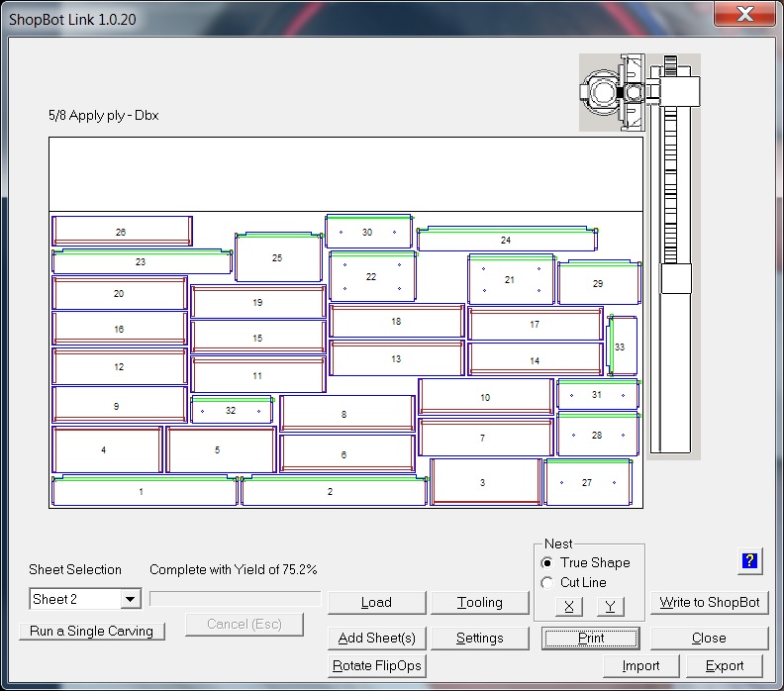Click the gantry carriage on the rail
This screenshot has width=784, height=691.
(675, 278)
